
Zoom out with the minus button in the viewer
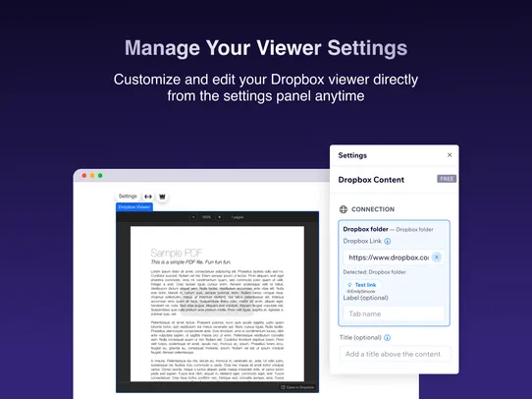click(193, 217)
